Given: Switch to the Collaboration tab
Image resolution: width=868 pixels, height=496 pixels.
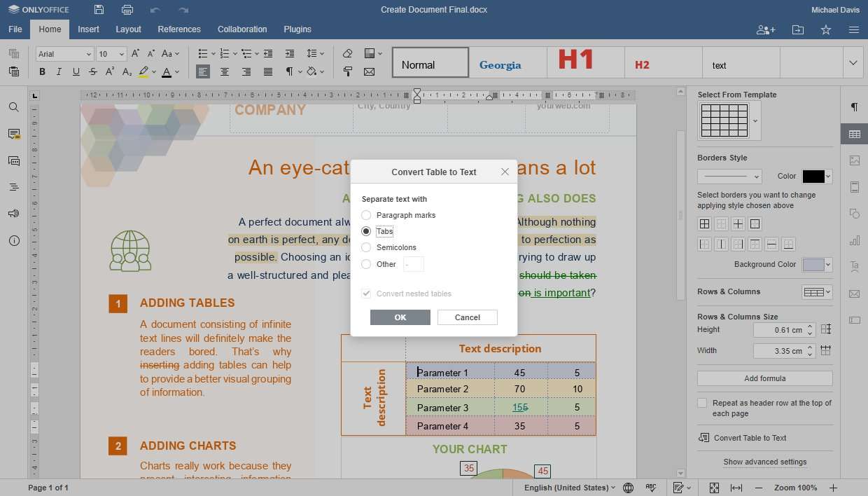Looking at the screenshot, I should pyautogui.click(x=242, y=29).
